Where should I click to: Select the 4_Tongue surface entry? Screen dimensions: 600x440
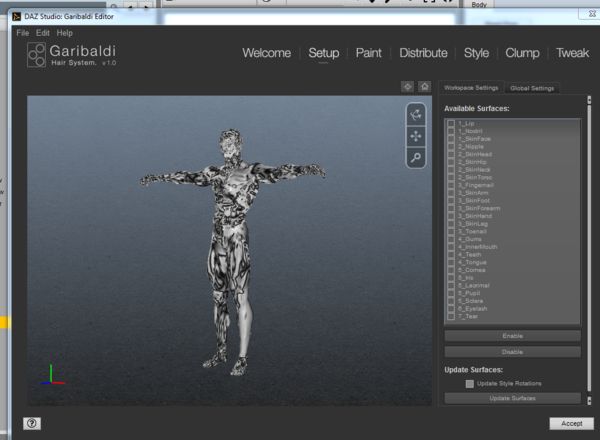click(512, 262)
